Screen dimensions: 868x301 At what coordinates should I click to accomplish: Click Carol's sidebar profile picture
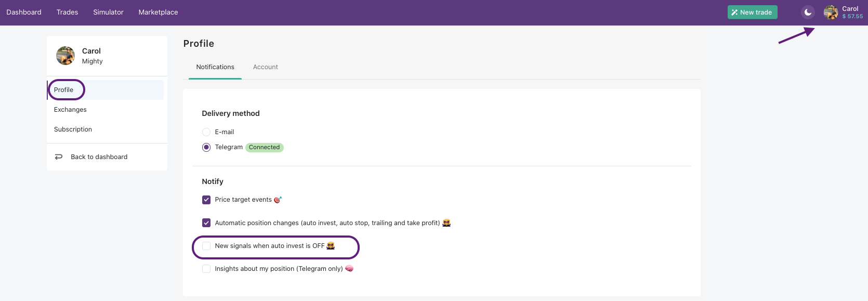click(65, 56)
